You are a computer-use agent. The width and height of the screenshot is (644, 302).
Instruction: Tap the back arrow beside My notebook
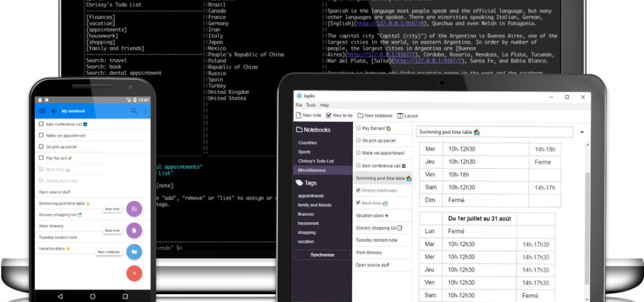55,111
